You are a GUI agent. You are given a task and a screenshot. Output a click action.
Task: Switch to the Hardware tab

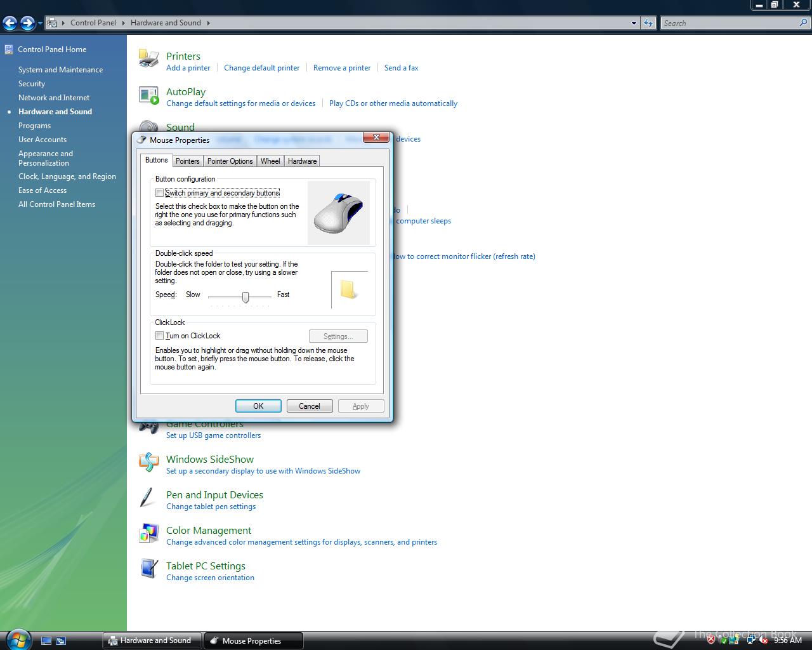[x=302, y=161]
